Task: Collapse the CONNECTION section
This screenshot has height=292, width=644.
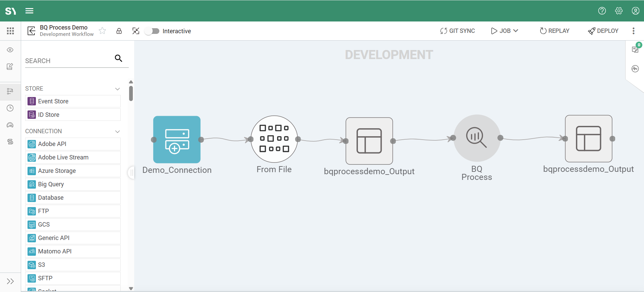Action: 117,132
